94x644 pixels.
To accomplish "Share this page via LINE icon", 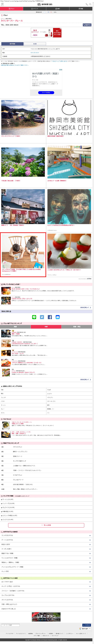I will (x=34, y=317).
